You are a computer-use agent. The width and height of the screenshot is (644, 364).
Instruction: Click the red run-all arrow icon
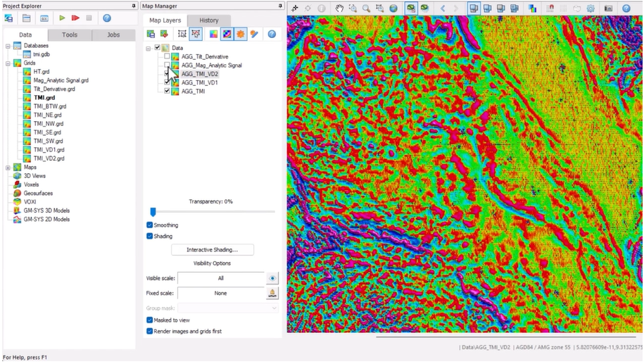coord(75,18)
